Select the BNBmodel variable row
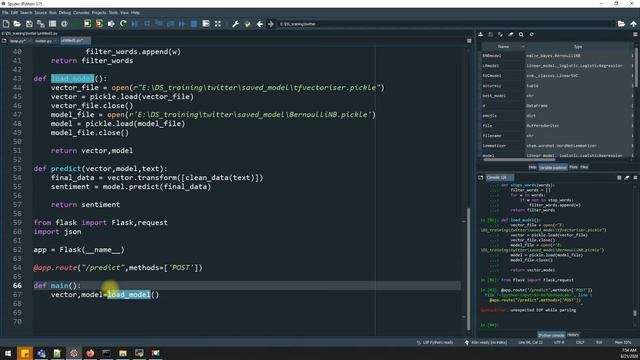This screenshot has height=360, width=640. 557,56
